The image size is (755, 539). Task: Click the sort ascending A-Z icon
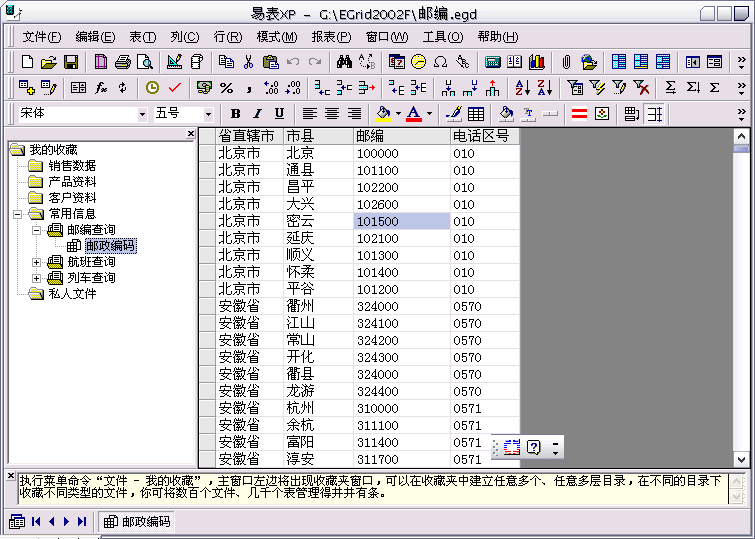(522, 88)
